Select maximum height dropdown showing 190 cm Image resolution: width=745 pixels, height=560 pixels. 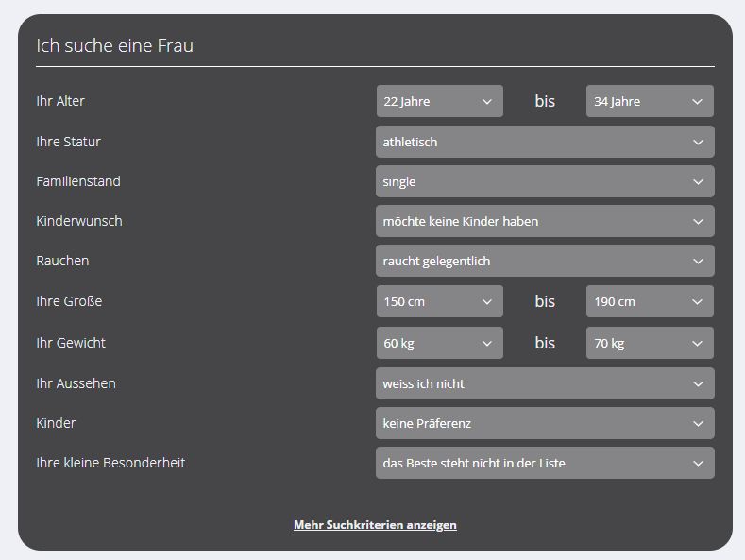coord(650,301)
